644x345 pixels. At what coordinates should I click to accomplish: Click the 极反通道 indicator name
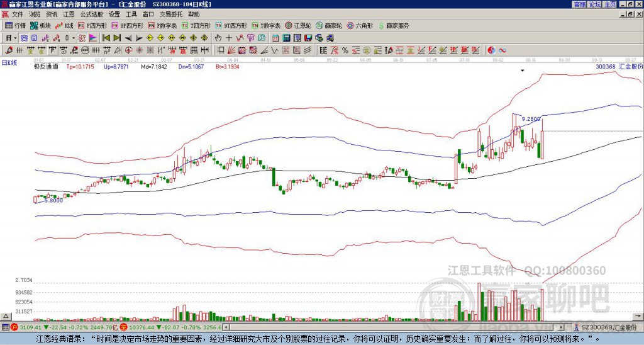point(46,67)
